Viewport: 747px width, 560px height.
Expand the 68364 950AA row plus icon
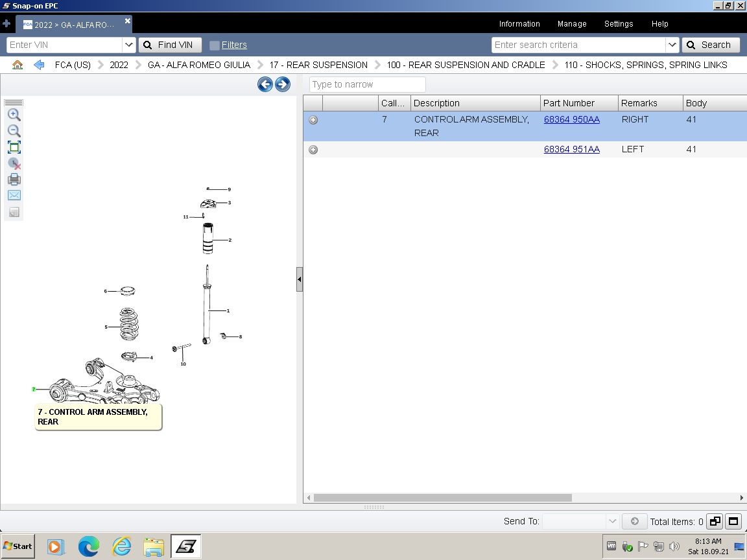click(313, 120)
